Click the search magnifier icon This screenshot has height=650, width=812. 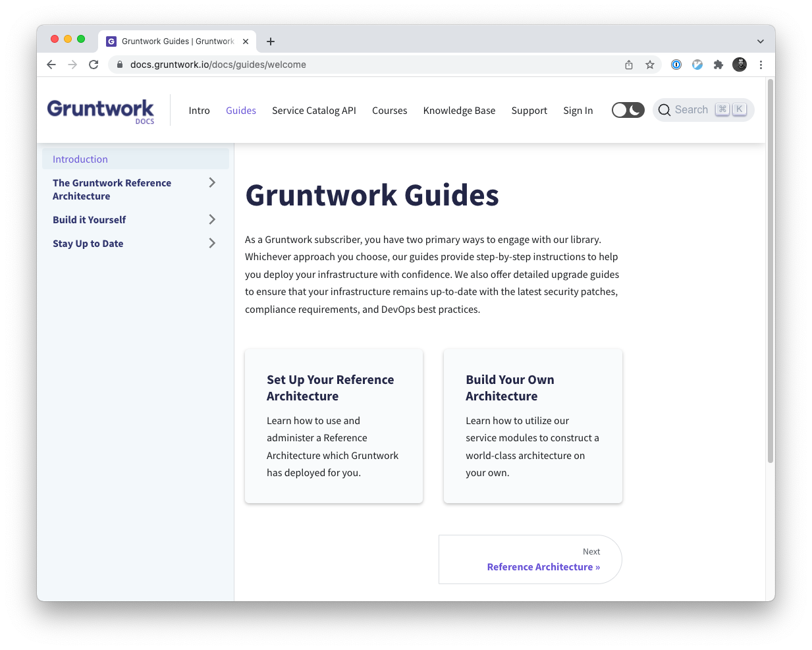664,110
